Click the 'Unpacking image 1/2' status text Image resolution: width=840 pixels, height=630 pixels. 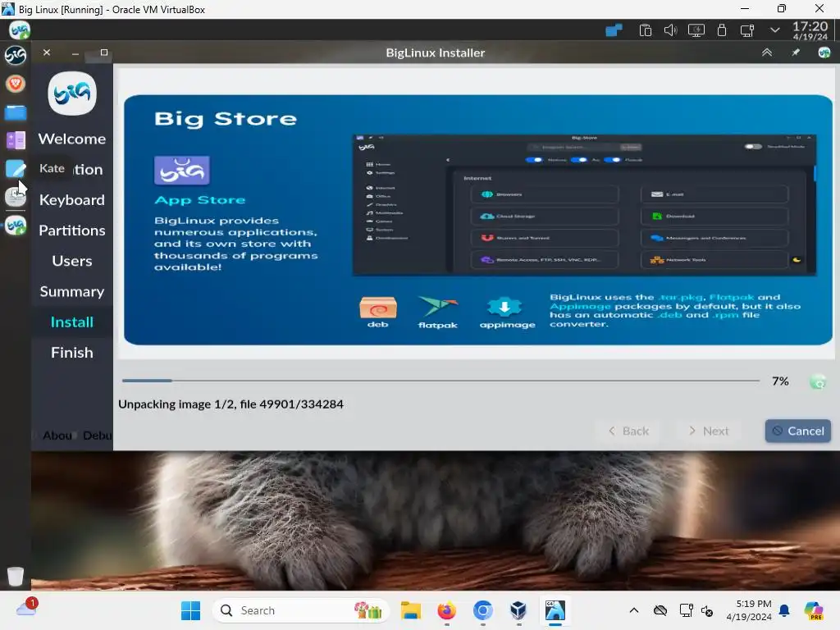click(x=231, y=404)
